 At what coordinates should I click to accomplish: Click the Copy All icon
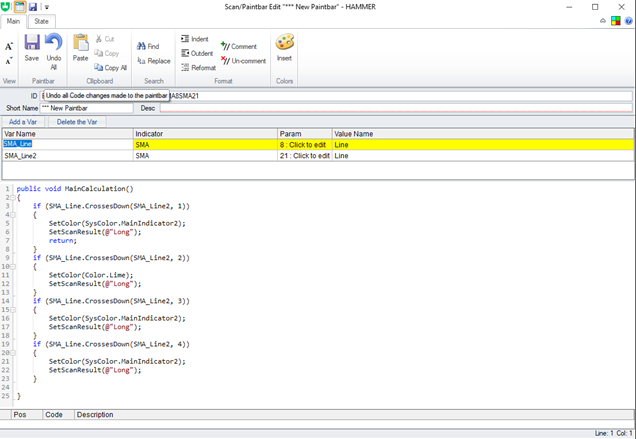[99, 67]
